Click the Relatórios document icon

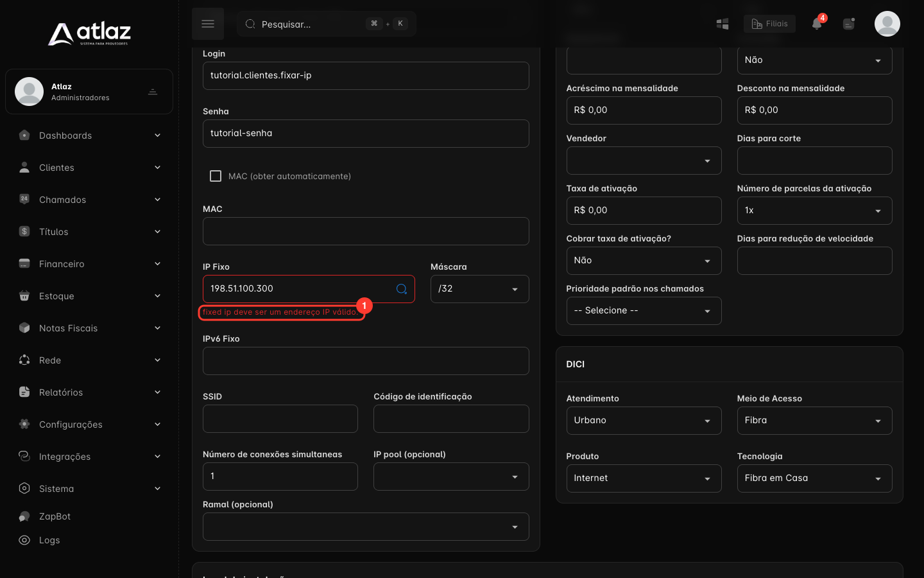[x=24, y=392]
